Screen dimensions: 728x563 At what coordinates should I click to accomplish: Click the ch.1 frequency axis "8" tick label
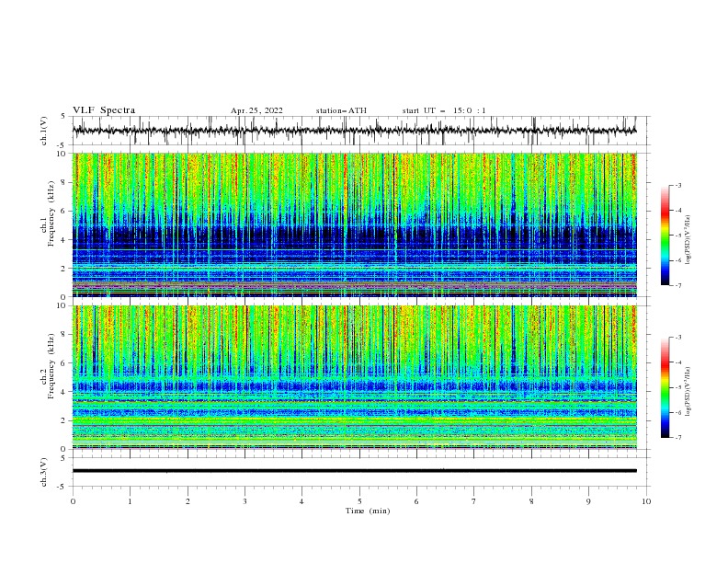point(64,182)
